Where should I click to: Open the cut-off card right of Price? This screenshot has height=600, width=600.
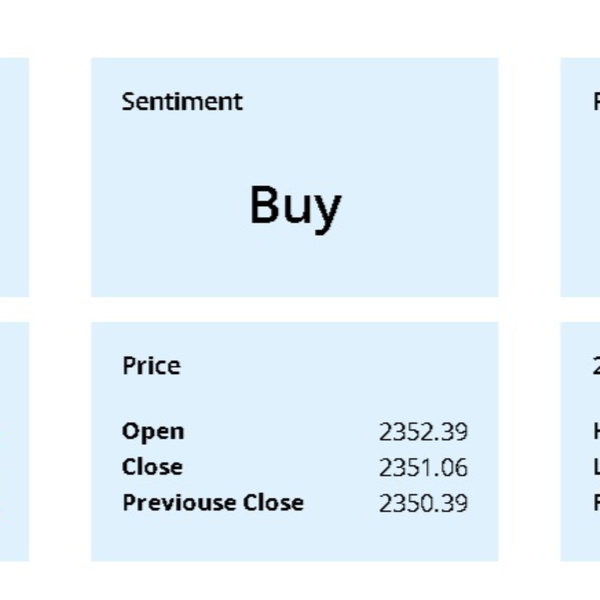580,442
